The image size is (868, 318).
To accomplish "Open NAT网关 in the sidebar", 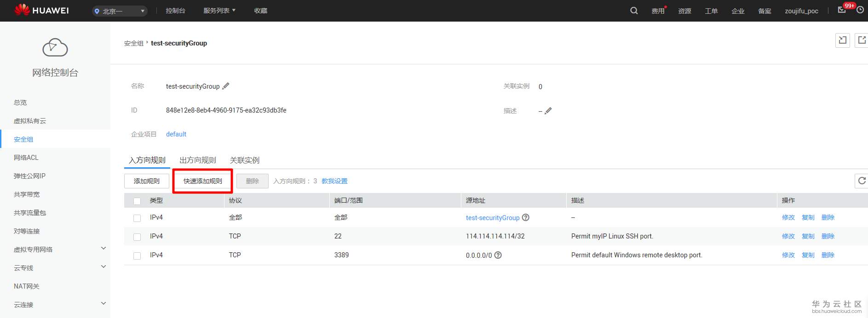I will 27,286.
